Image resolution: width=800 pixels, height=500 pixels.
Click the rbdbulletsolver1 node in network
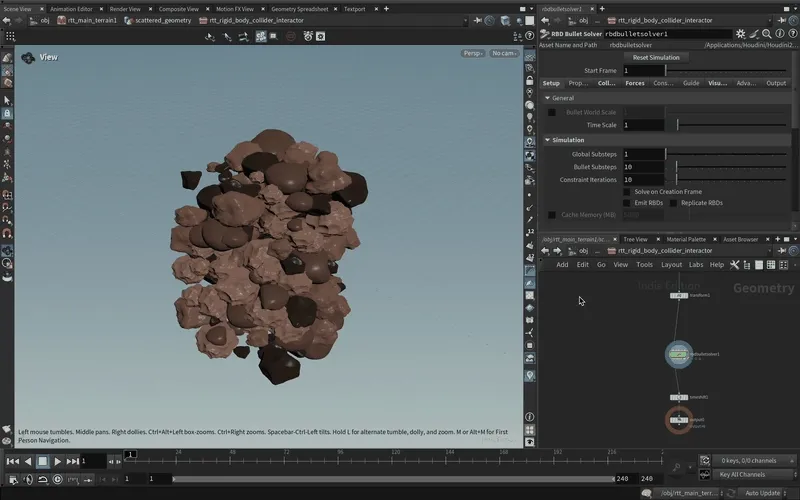tap(679, 354)
